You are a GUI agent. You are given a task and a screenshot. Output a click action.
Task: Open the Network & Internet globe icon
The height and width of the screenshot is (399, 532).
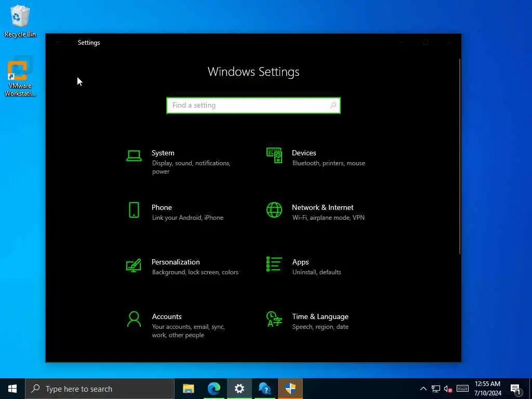click(x=274, y=210)
